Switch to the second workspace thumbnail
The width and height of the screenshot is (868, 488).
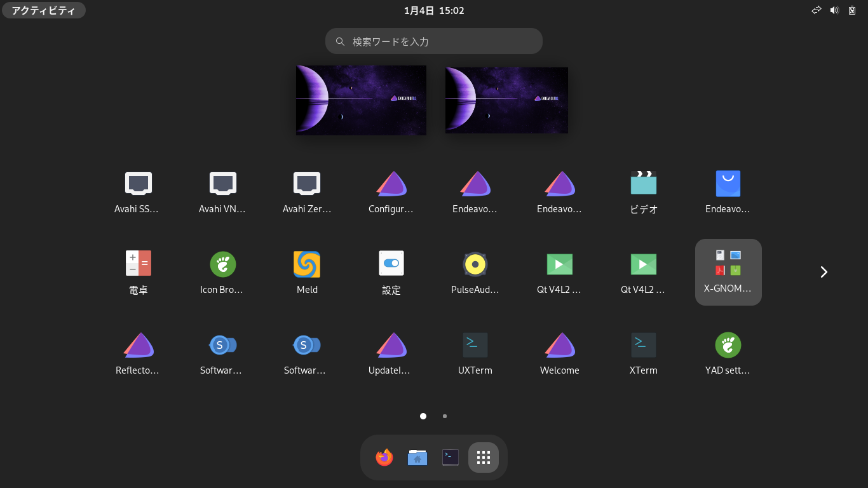coord(506,100)
